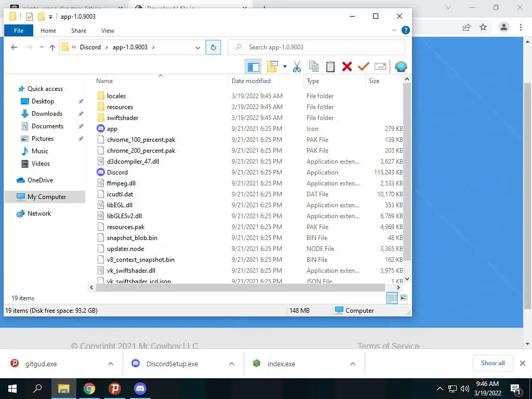The image size is (532, 399).
Task: Click the Search app-1.0.9003 field
Action: tap(316, 47)
